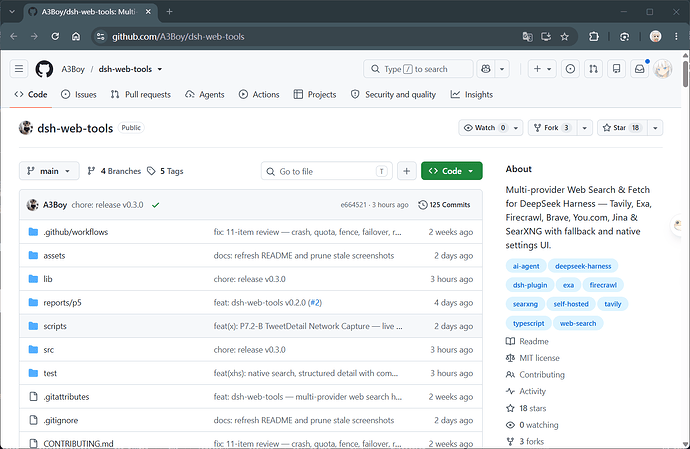Open the src folder
690x449 pixels.
pos(48,350)
